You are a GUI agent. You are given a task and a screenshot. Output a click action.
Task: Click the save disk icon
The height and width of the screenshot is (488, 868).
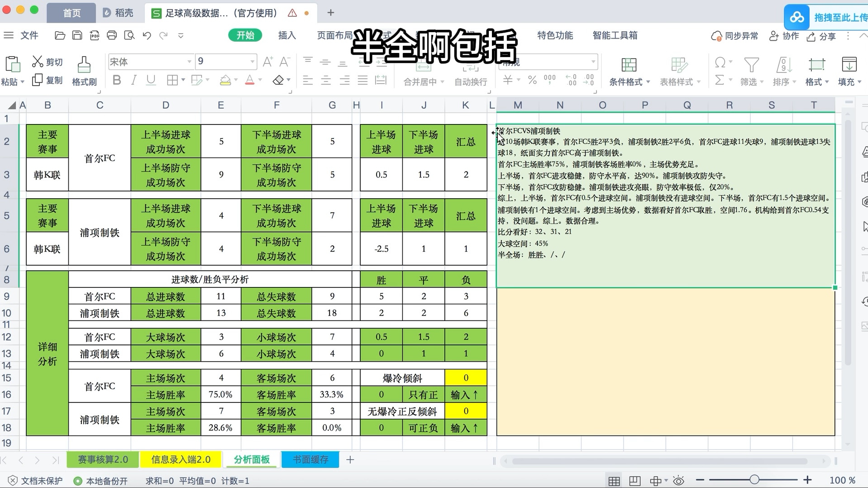coord(77,35)
